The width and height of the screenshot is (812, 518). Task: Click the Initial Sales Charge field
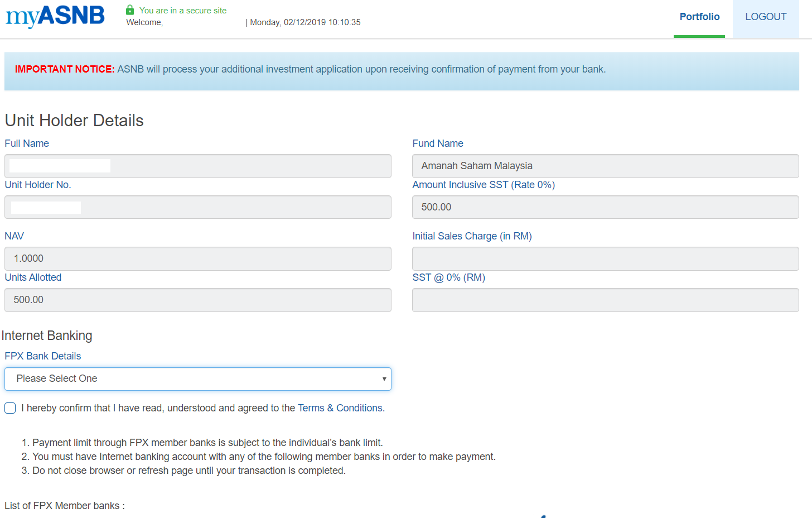tap(606, 258)
